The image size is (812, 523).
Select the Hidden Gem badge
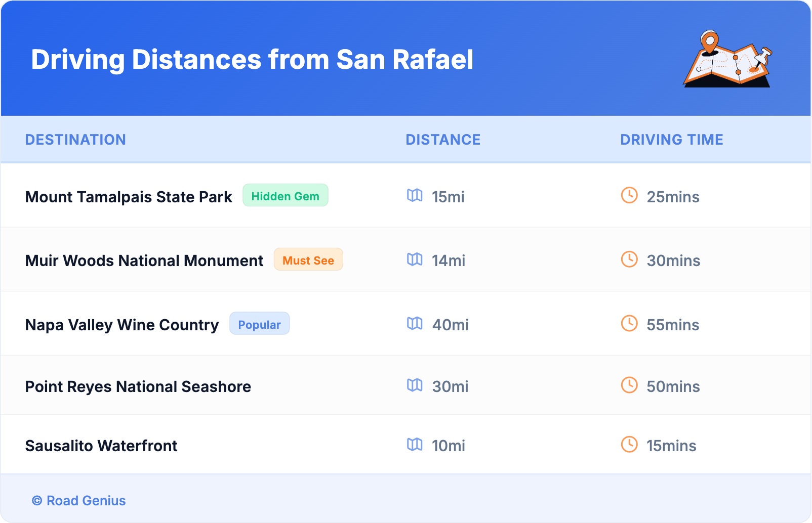285,196
